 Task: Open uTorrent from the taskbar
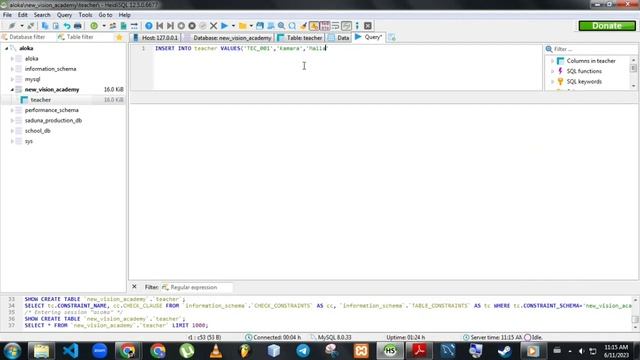tap(187, 351)
